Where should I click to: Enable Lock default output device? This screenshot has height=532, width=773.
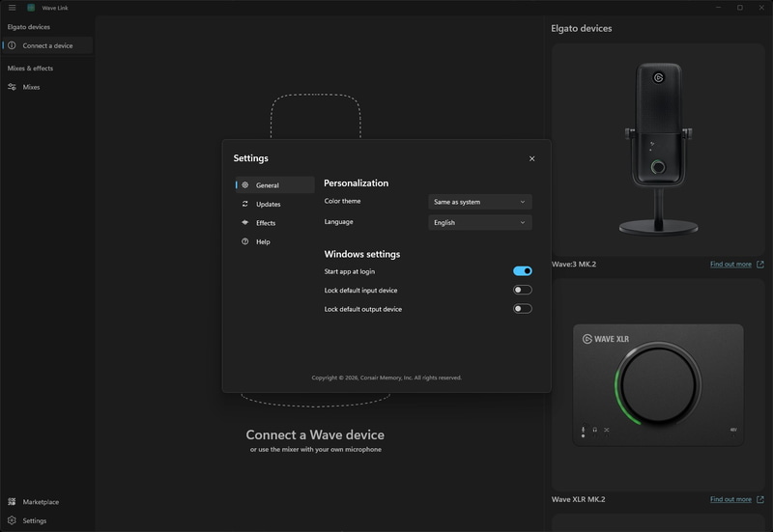click(523, 308)
